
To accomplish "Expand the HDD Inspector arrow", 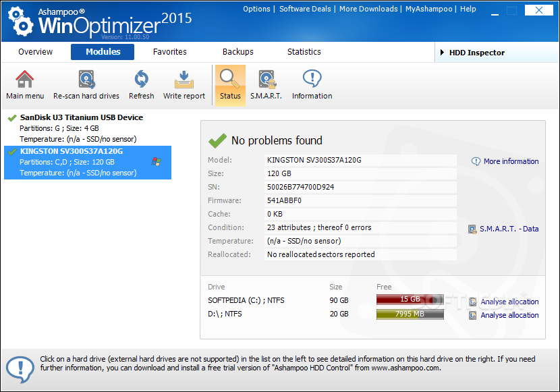I will (442, 53).
